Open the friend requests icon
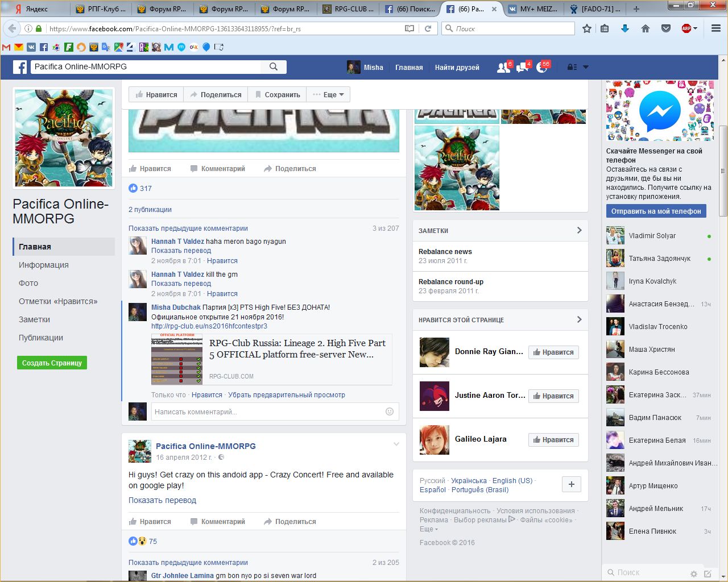Viewport: 728px width, 582px height. pos(503,67)
